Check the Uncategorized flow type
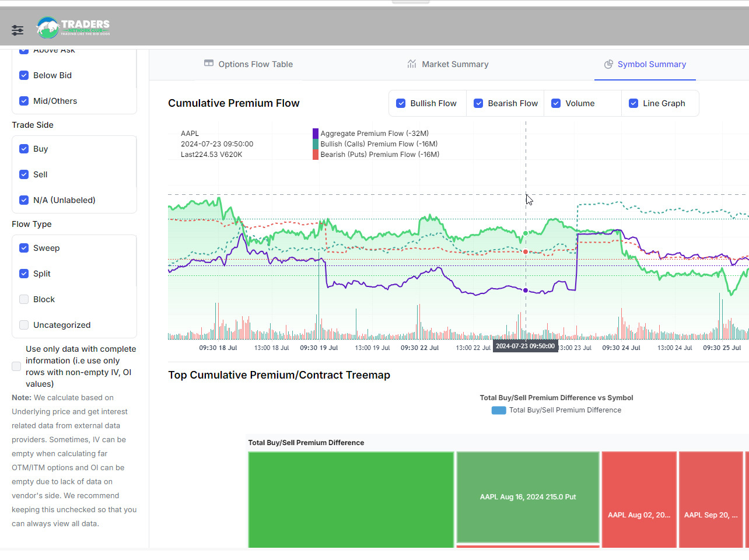The image size is (749, 560). (24, 325)
